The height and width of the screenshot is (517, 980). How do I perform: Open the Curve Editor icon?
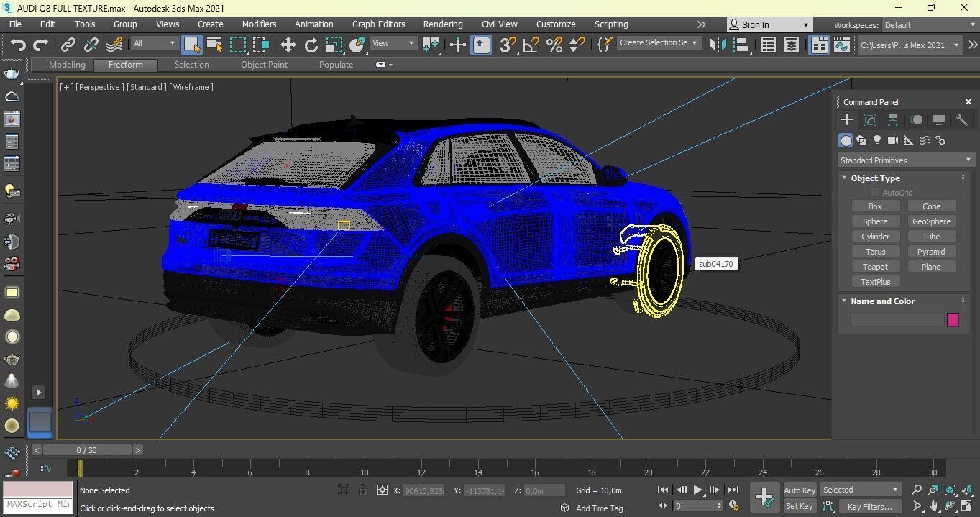pyautogui.click(x=842, y=45)
